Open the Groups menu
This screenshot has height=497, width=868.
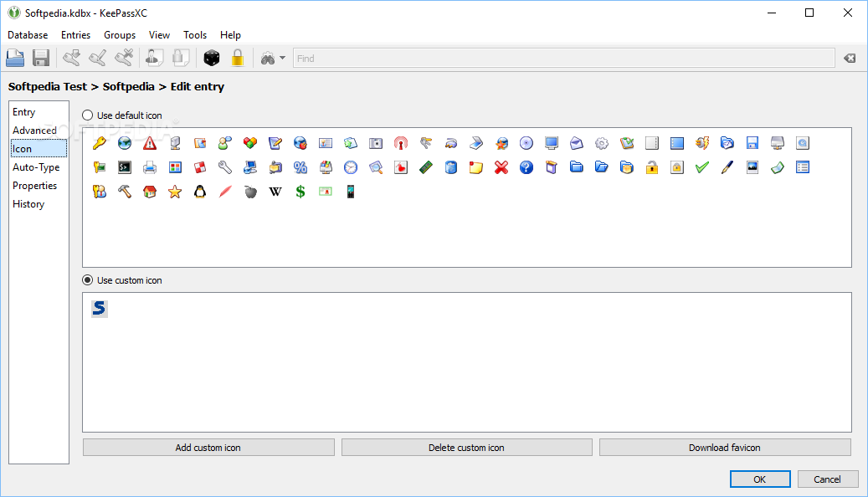pos(120,35)
